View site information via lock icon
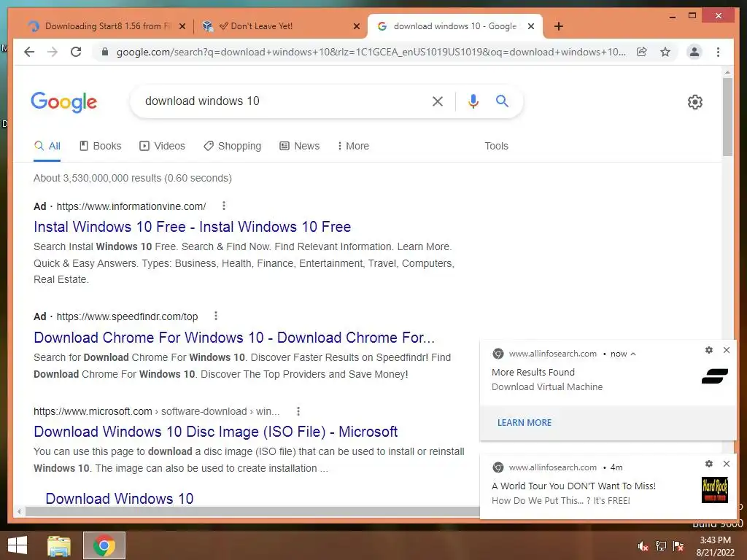The image size is (747, 560). (105, 52)
